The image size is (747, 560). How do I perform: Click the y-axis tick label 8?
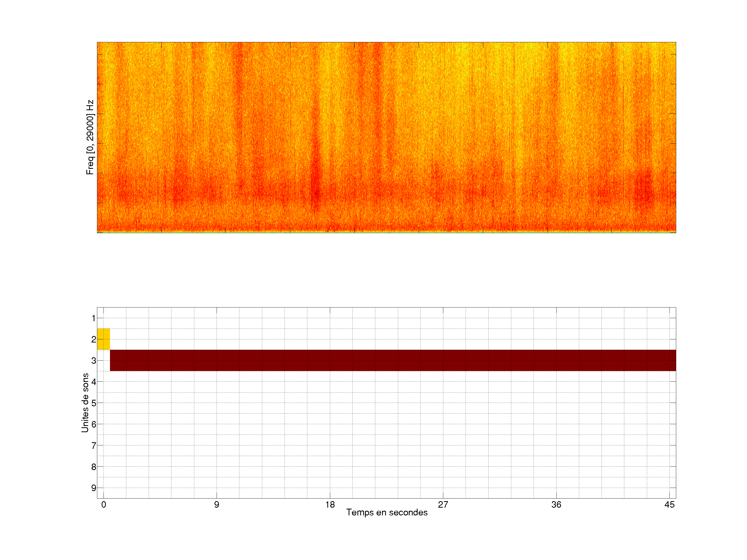tap(94, 467)
